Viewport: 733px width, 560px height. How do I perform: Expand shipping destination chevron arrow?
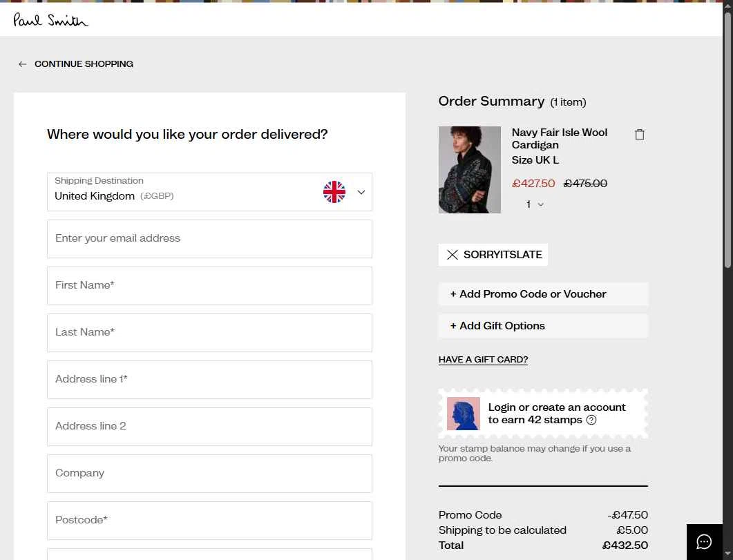361,192
